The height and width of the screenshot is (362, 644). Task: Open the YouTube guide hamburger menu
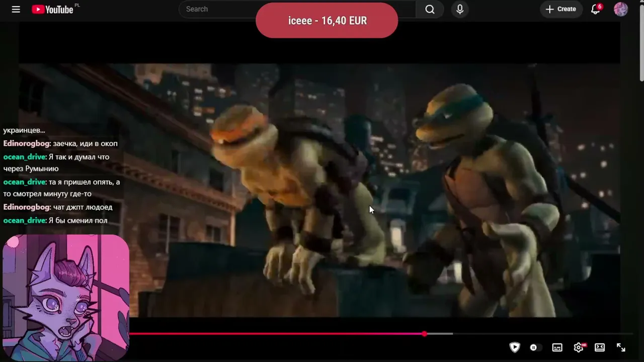[16, 9]
